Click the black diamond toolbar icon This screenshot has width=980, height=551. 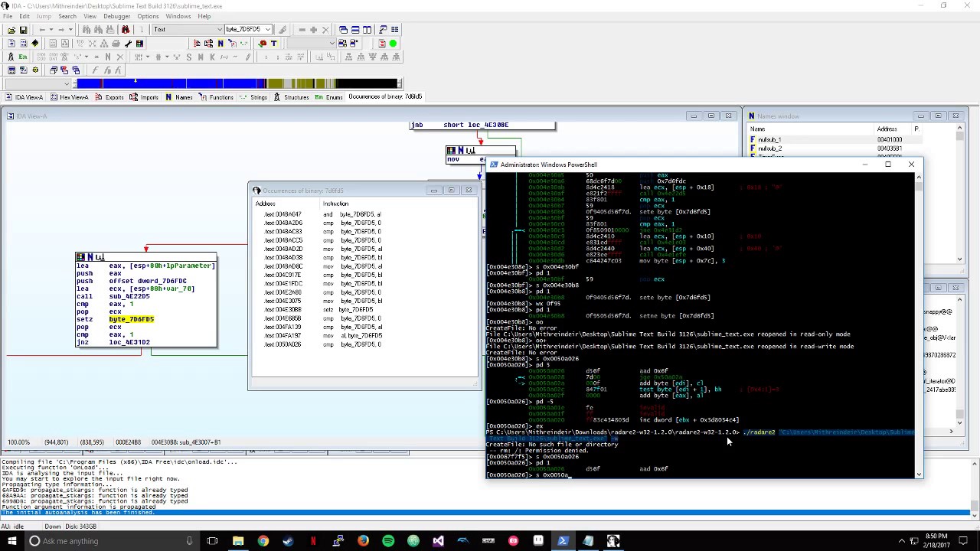(x=35, y=44)
